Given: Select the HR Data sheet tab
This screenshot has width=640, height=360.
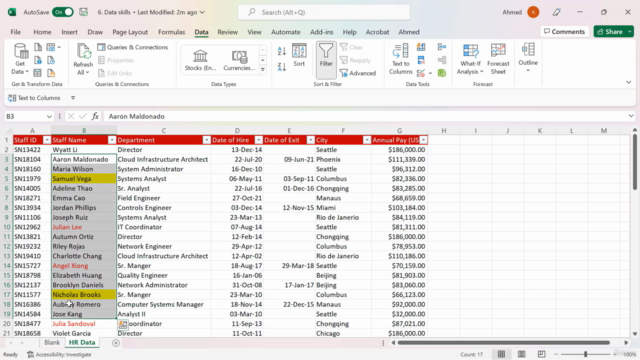Looking at the screenshot, I should coord(82,342).
